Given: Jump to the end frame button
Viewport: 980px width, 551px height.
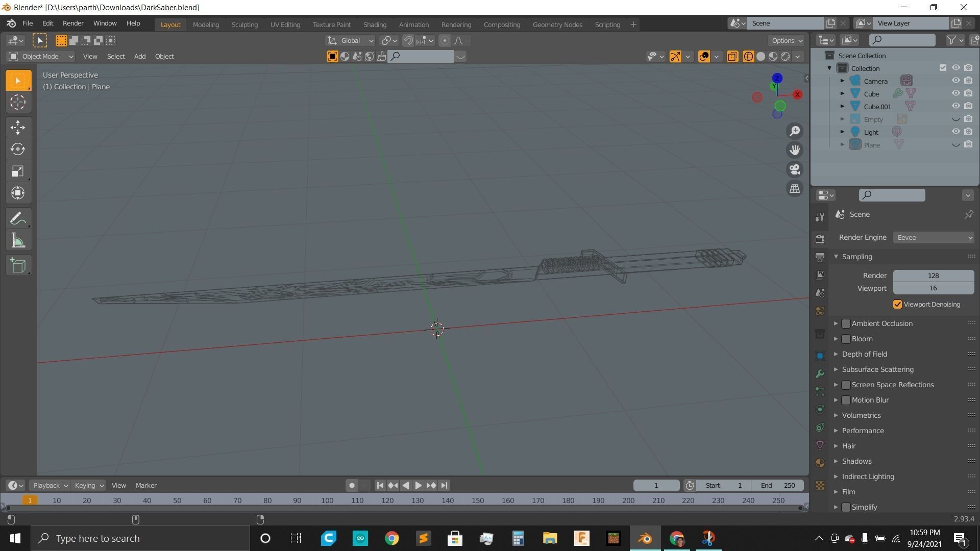Looking at the screenshot, I should (445, 486).
